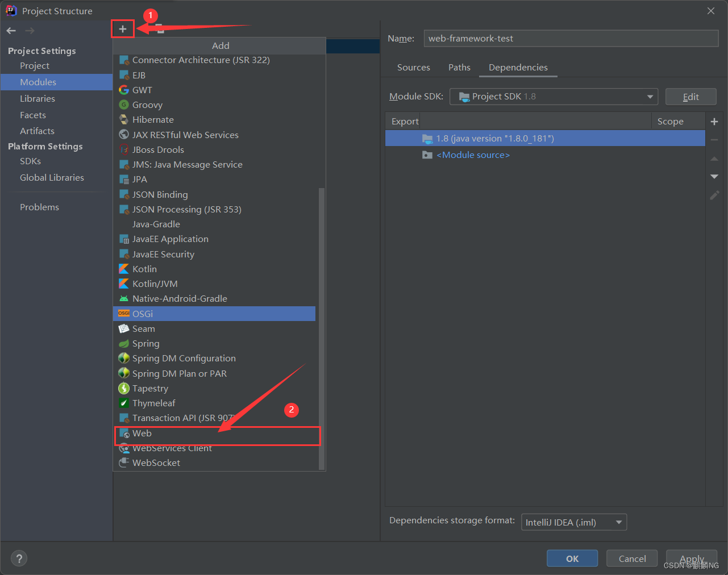Click the Spring DM Configuration icon
Screen dimensions: 728x575
(124, 358)
